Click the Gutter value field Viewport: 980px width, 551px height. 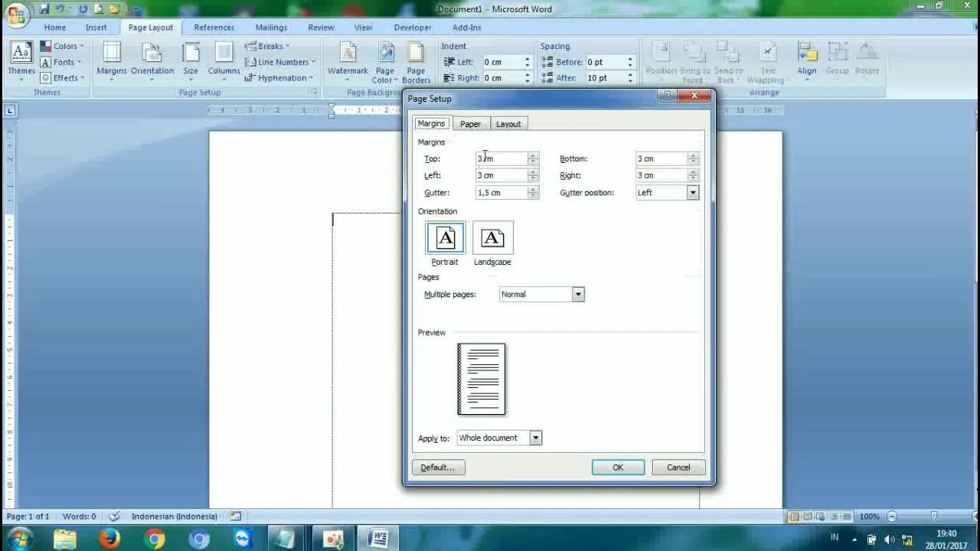pyautogui.click(x=502, y=193)
